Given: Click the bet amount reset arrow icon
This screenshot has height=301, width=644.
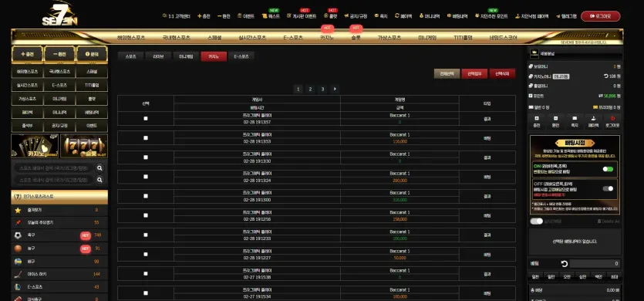Looking at the screenshot, I should point(565,264).
